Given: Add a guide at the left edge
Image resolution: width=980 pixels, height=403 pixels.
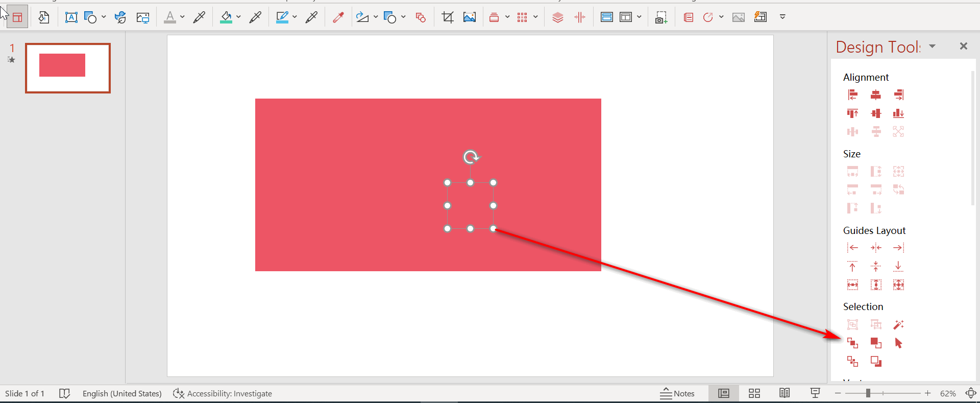Looking at the screenshot, I should (x=852, y=248).
